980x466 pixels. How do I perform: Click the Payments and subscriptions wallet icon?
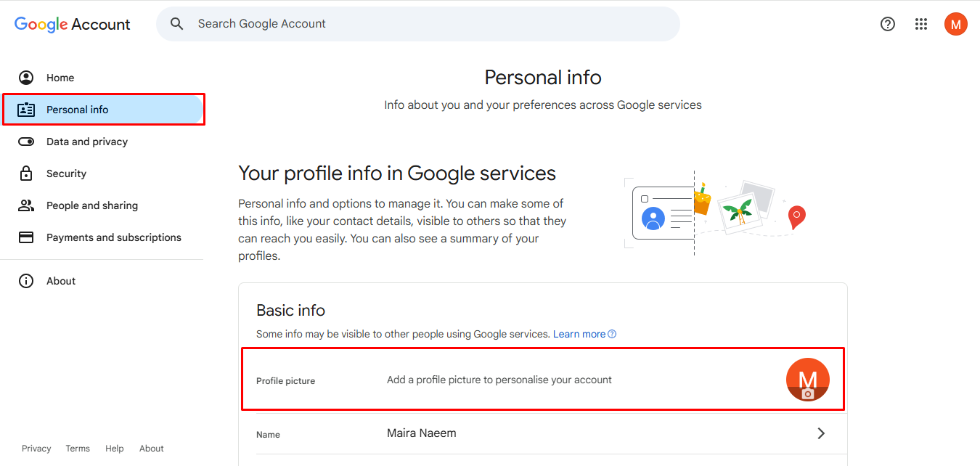pos(26,237)
